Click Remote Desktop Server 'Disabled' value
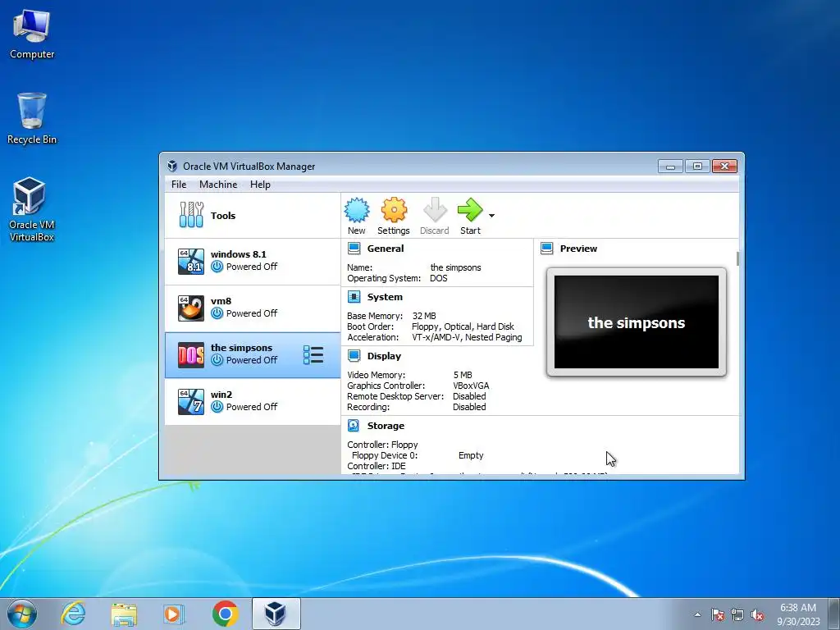This screenshot has height=630, width=840. 469,396
